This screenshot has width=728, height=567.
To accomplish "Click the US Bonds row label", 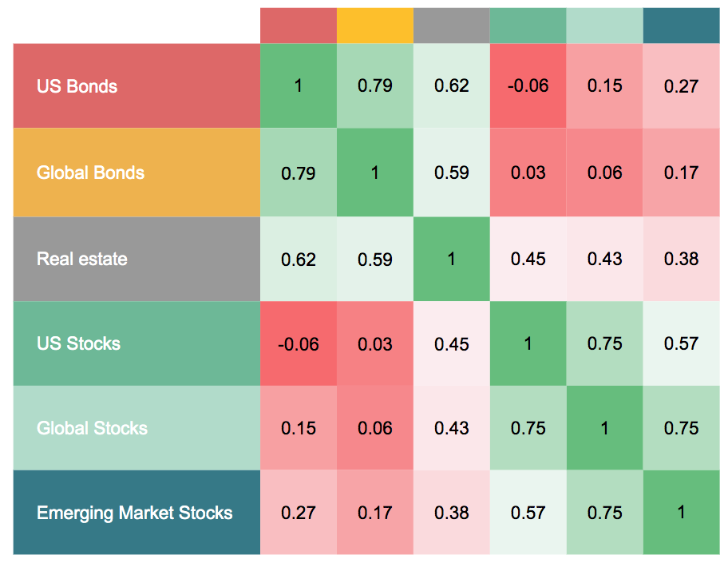I will pyautogui.click(x=136, y=86).
